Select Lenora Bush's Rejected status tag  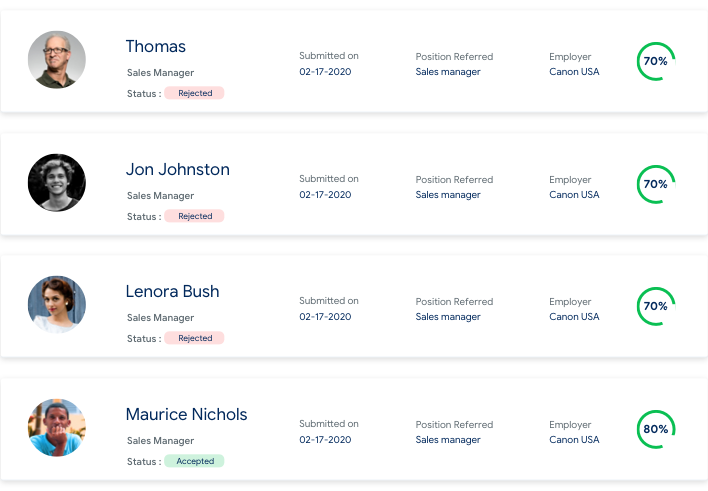click(195, 338)
